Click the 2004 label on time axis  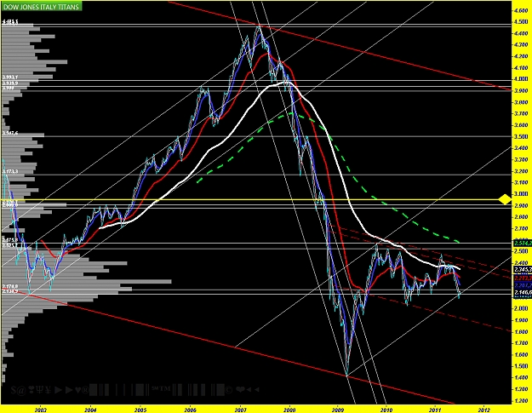tap(90, 410)
